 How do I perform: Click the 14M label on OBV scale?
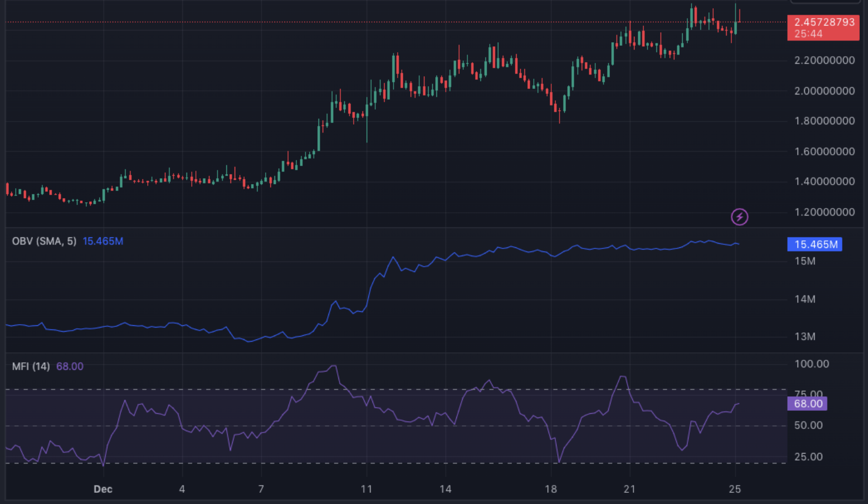(x=805, y=299)
